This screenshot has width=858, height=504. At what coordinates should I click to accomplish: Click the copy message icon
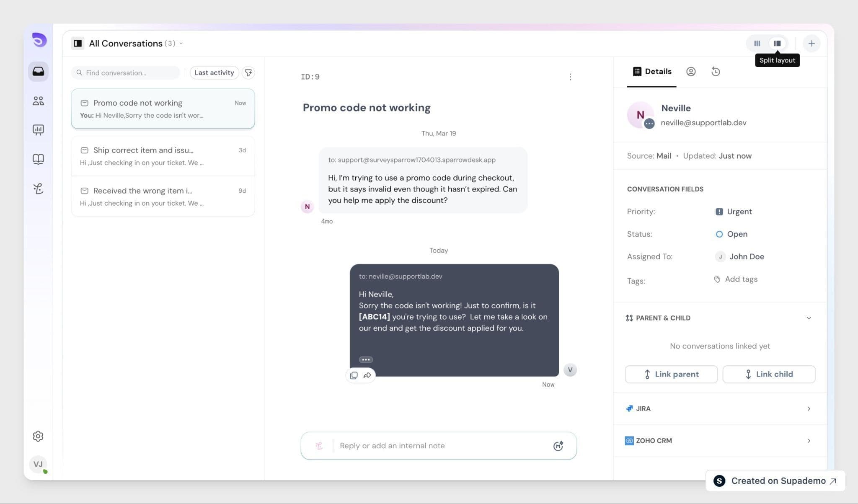coord(354,375)
